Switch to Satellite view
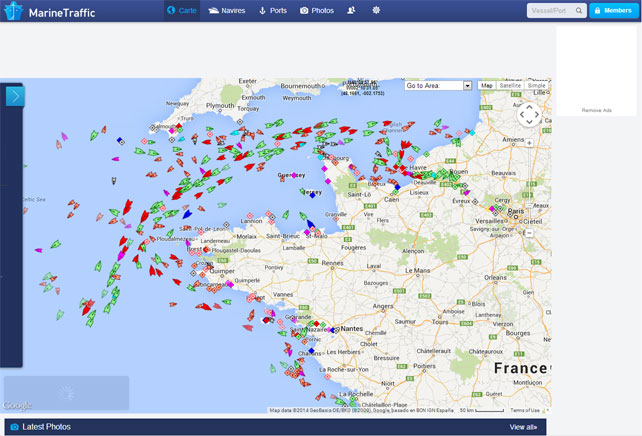 510,86
